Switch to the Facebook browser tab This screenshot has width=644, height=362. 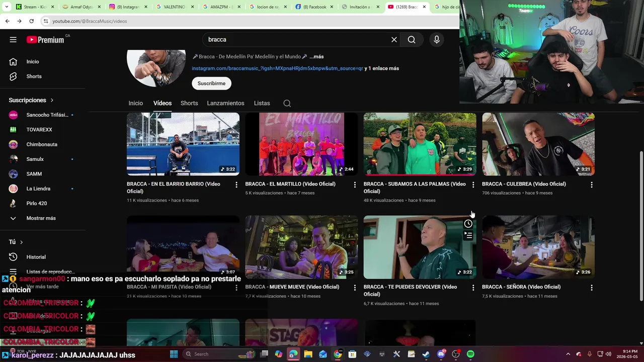pos(314,7)
